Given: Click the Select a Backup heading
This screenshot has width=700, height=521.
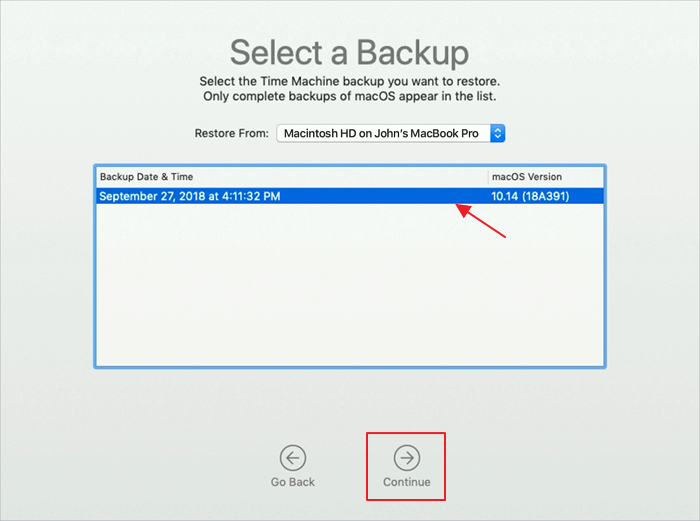Looking at the screenshot, I should pos(349,52).
